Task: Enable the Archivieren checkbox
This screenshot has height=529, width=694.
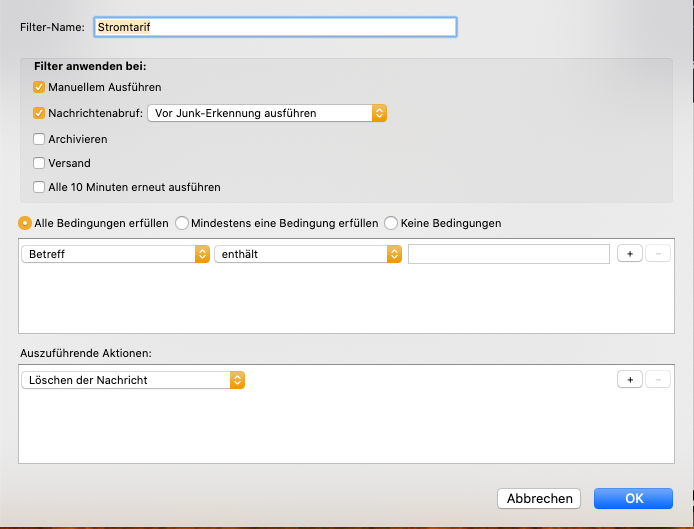Action: (39, 139)
